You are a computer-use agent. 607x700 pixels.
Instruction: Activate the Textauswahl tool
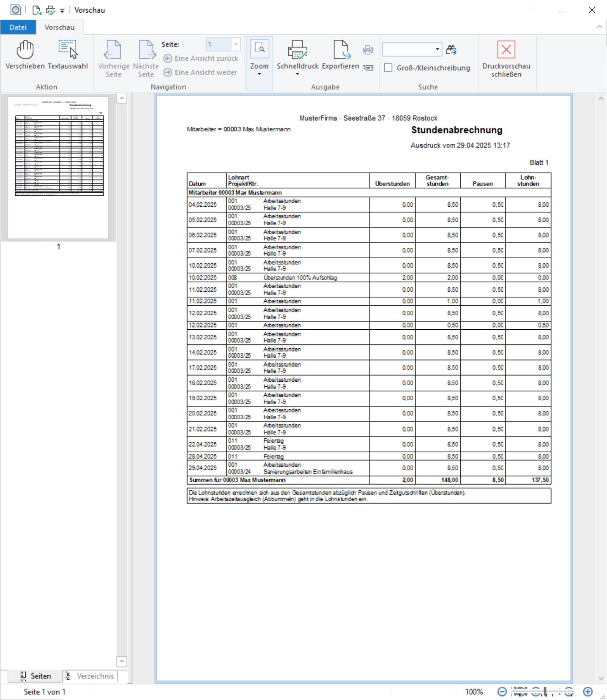(68, 50)
